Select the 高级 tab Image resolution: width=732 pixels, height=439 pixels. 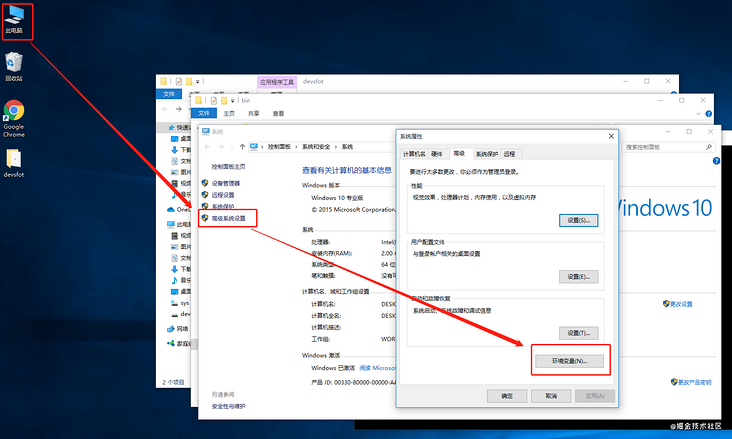[459, 153]
